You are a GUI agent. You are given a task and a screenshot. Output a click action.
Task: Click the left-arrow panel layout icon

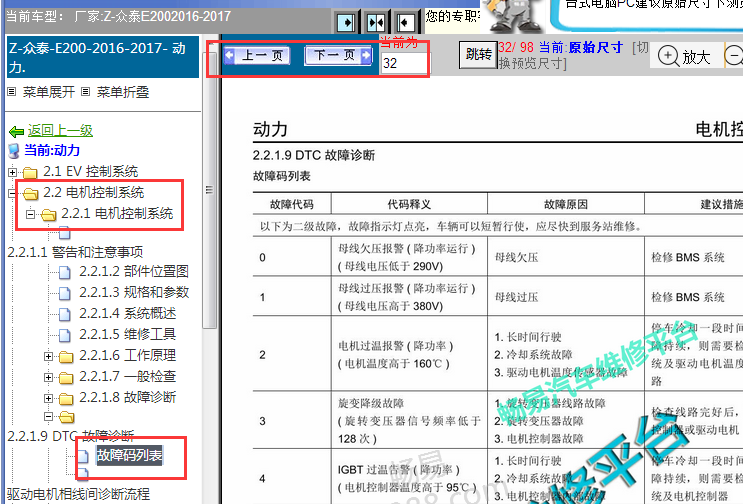pyautogui.click(x=405, y=22)
